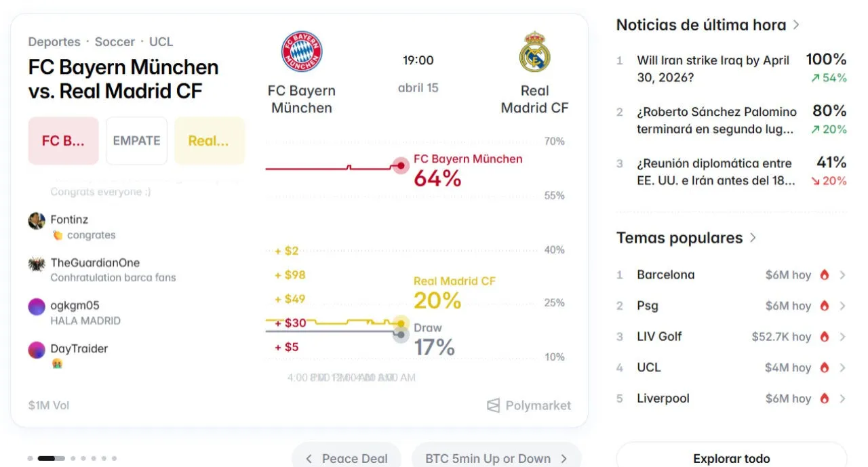
Task: Click DayTraider's gradient avatar
Action: click(x=37, y=350)
